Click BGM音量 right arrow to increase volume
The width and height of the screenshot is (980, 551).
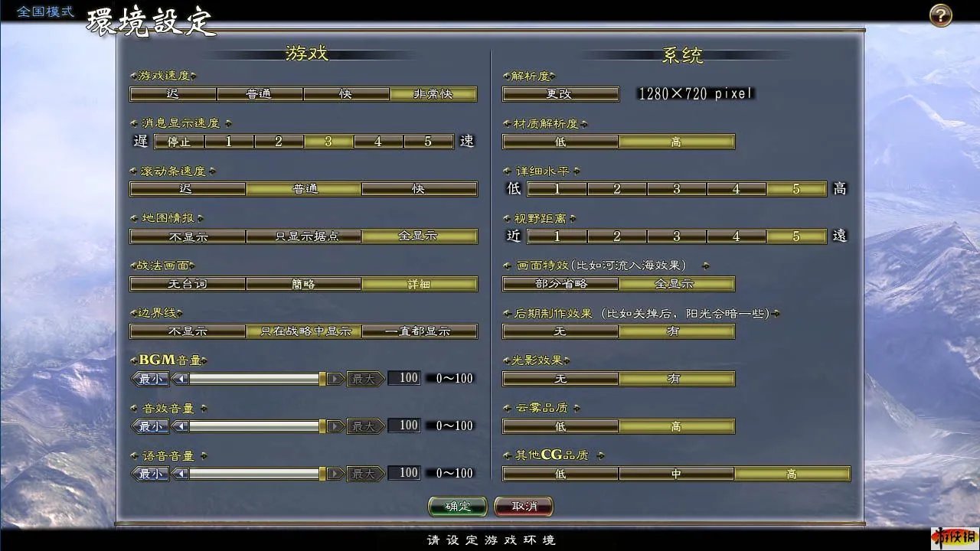[335, 379]
